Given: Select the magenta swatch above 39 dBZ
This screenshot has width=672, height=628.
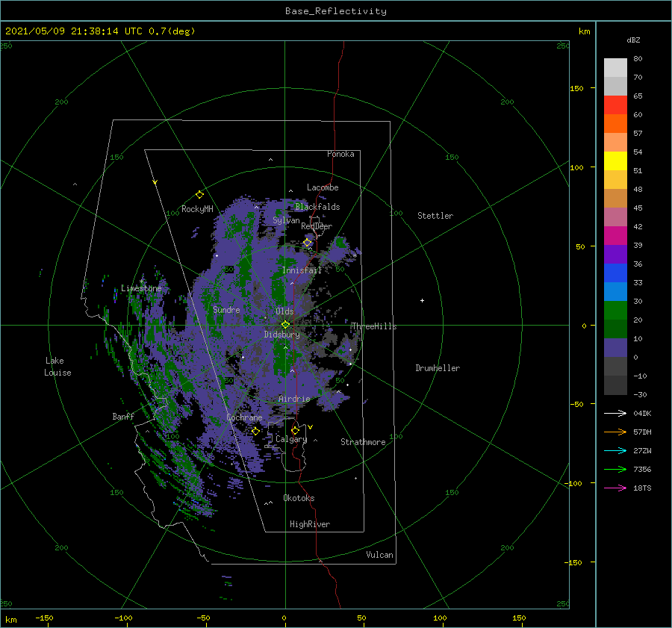Looking at the screenshot, I should (x=615, y=236).
